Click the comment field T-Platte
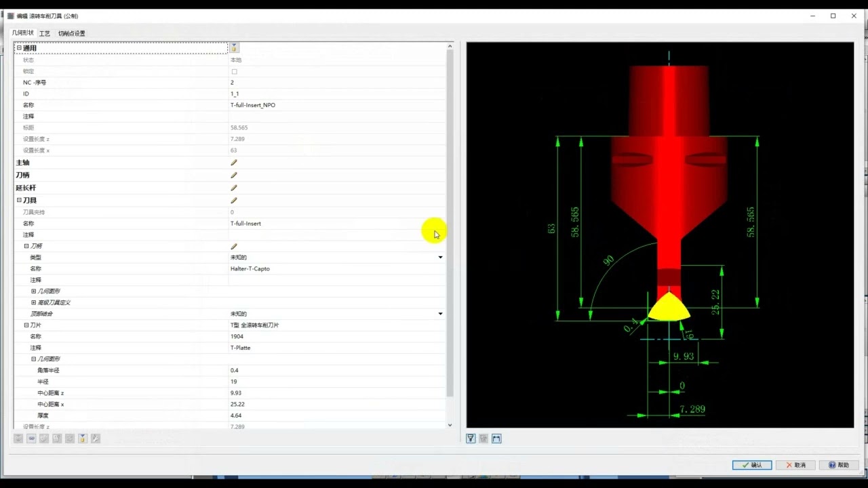 pyautogui.click(x=337, y=348)
